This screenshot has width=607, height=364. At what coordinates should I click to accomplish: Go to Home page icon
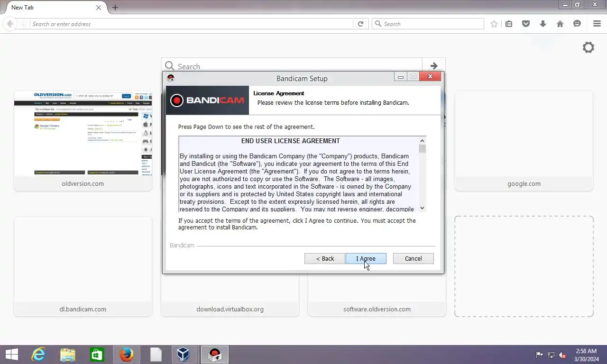click(x=560, y=24)
